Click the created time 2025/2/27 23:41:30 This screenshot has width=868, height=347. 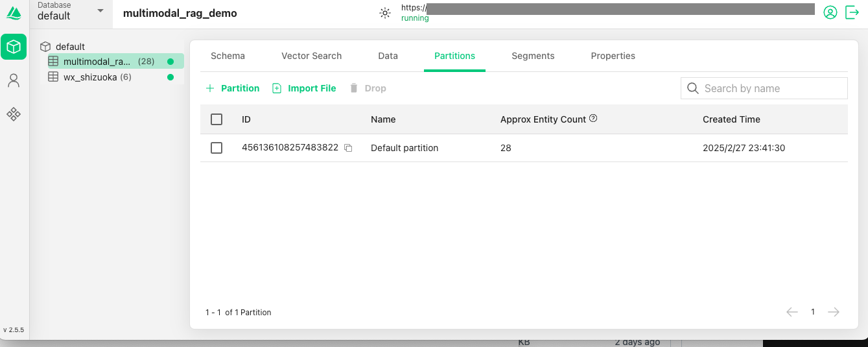tap(744, 148)
